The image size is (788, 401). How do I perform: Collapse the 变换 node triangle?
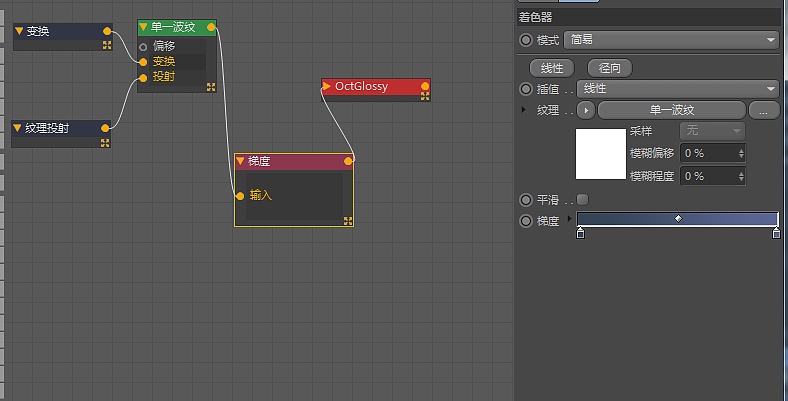pyautogui.click(x=19, y=31)
